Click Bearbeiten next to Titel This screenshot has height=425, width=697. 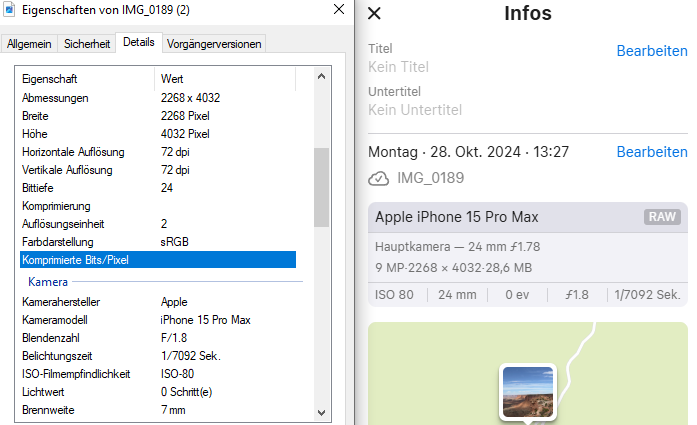point(652,50)
